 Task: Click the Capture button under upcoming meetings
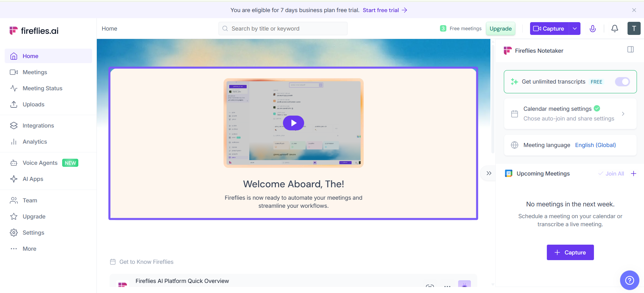(x=570, y=252)
